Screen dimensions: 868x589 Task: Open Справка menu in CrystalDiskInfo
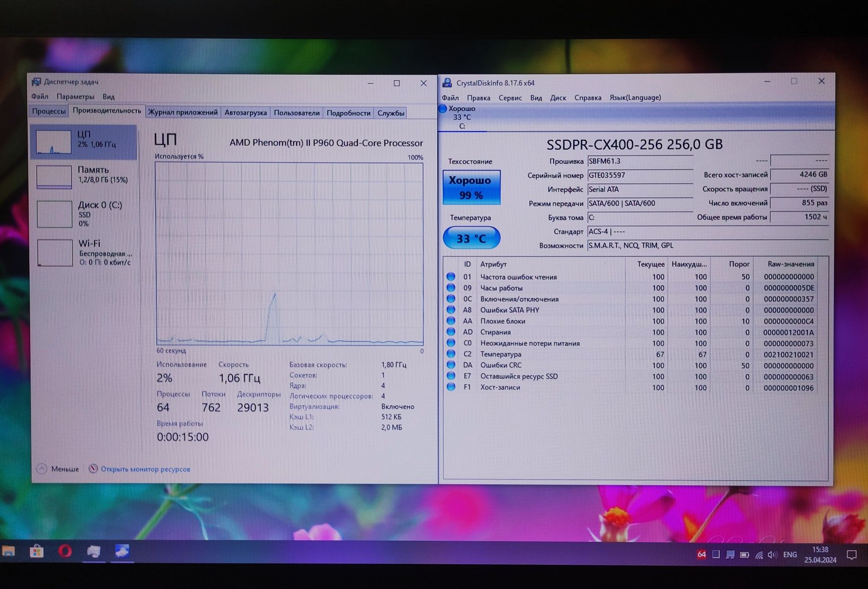(x=588, y=97)
